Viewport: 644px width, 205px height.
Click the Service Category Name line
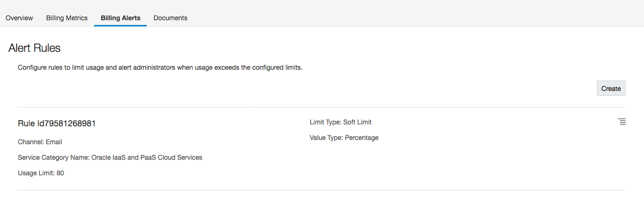pyautogui.click(x=110, y=157)
